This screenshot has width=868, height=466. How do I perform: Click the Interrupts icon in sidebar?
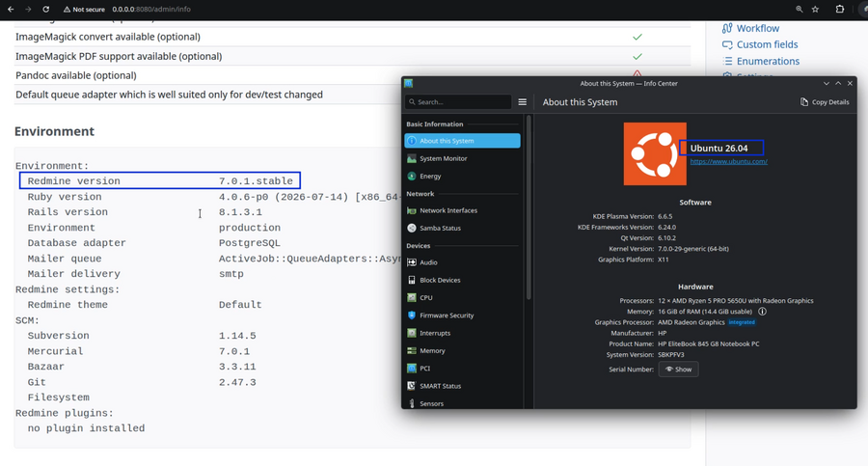411,333
